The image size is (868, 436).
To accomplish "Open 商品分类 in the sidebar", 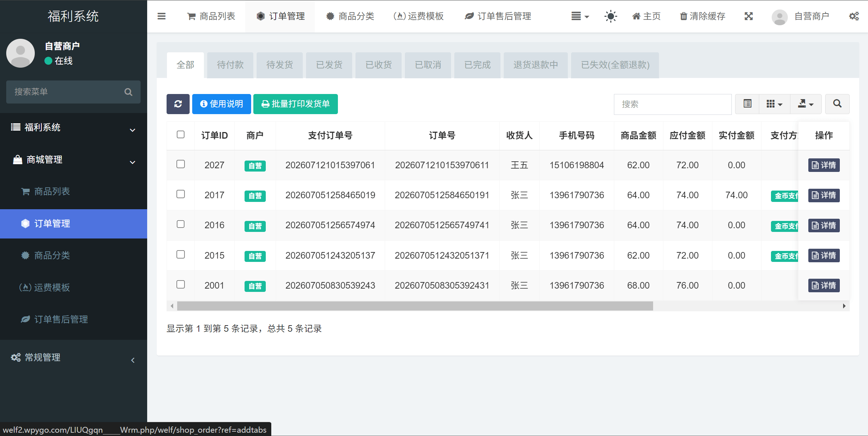I will pyautogui.click(x=73, y=255).
